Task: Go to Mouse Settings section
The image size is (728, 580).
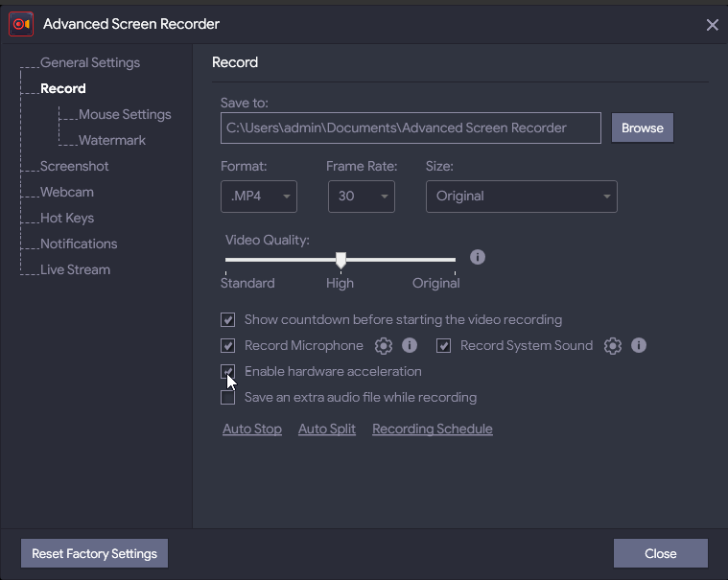Action: tap(125, 115)
